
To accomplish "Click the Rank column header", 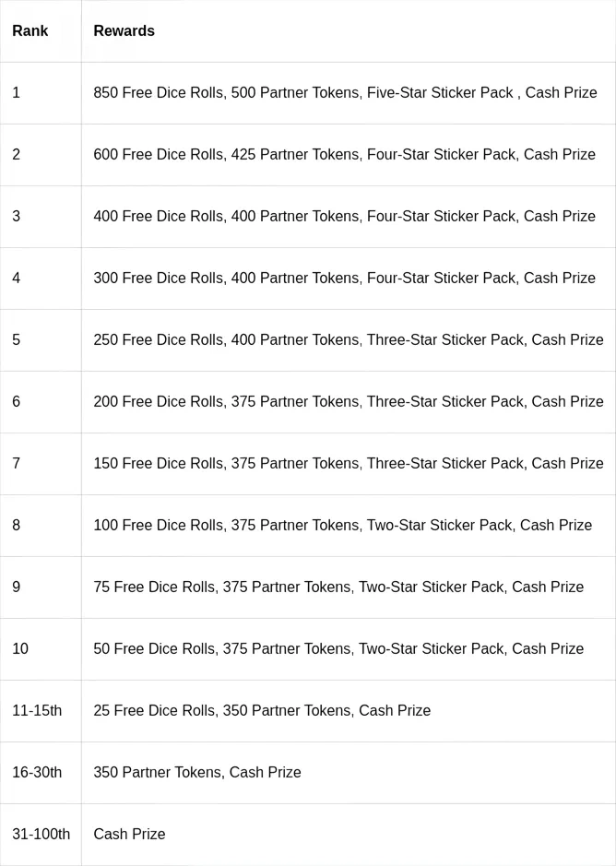I will click(x=30, y=31).
